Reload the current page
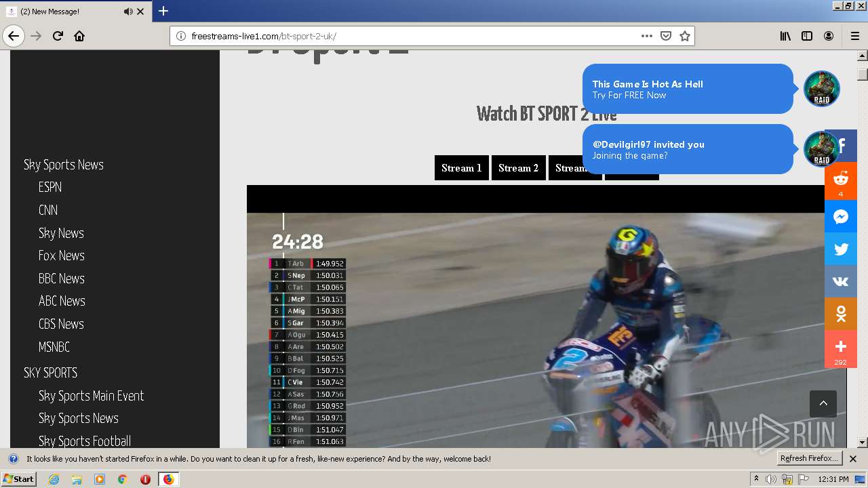This screenshot has width=868, height=488. (x=58, y=36)
